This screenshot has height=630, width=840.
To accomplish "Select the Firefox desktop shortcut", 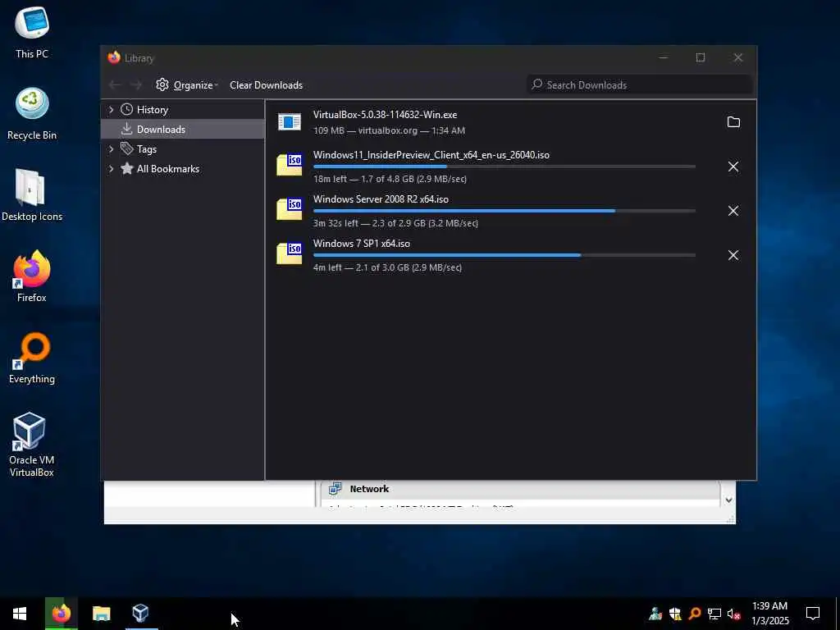I will tap(32, 276).
